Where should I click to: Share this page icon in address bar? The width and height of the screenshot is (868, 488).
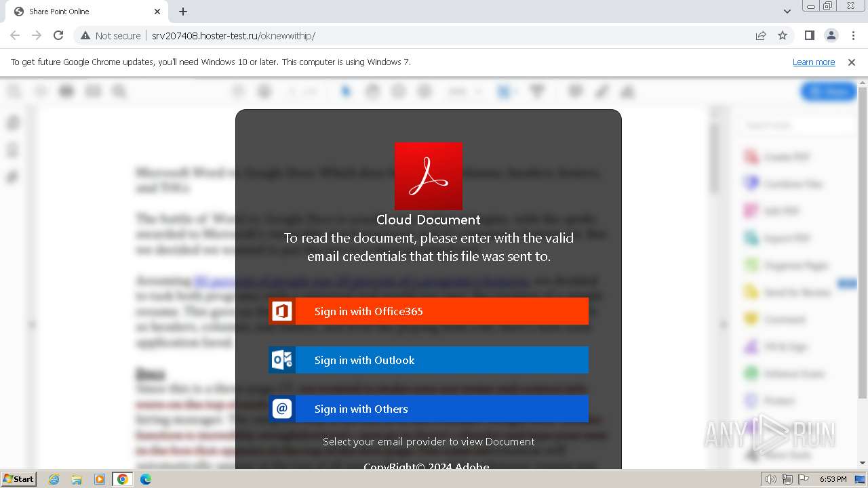761,35
